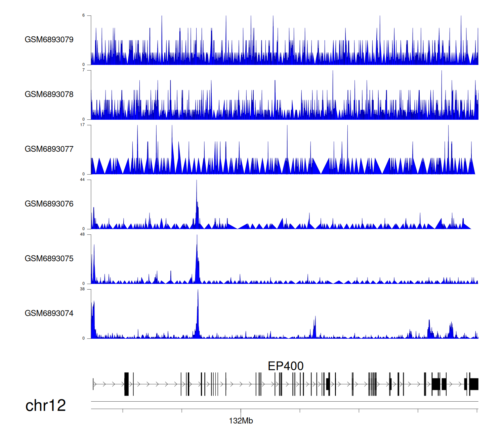
Task: Click the EP400 gene name
Action: click(x=286, y=366)
